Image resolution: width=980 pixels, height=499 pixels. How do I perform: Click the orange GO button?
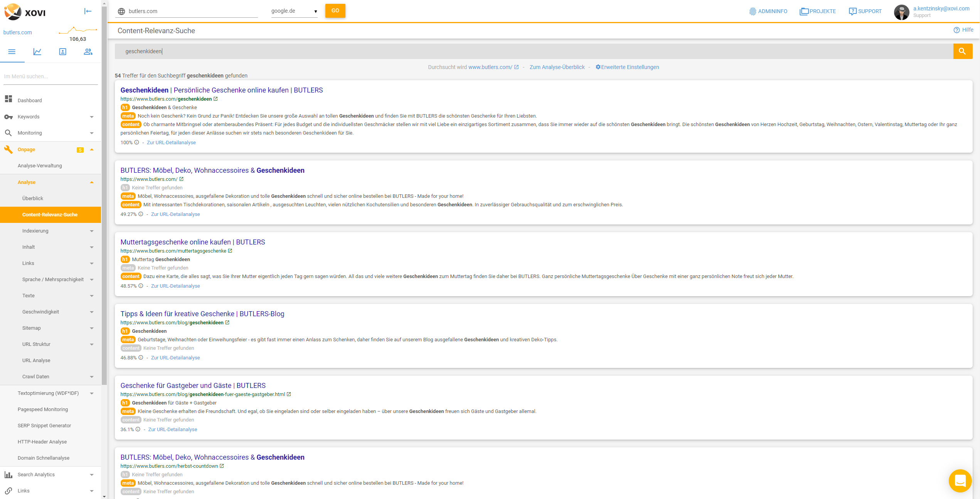coord(335,11)
